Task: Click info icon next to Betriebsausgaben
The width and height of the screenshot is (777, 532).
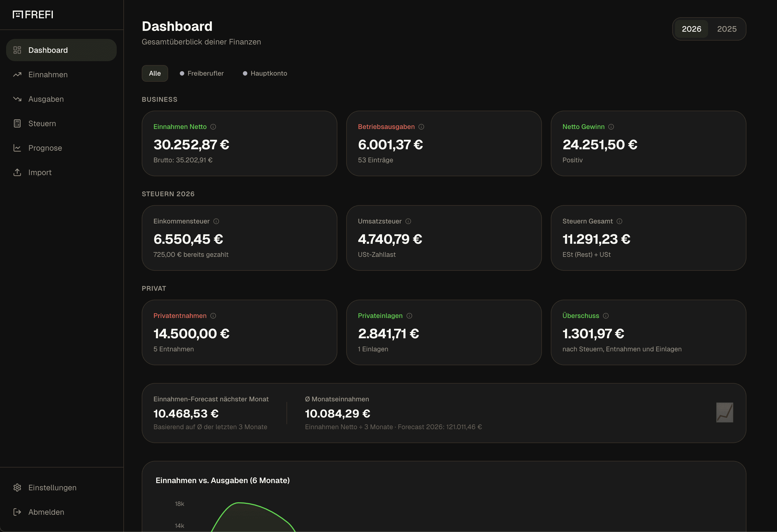Action: (421, 127)
